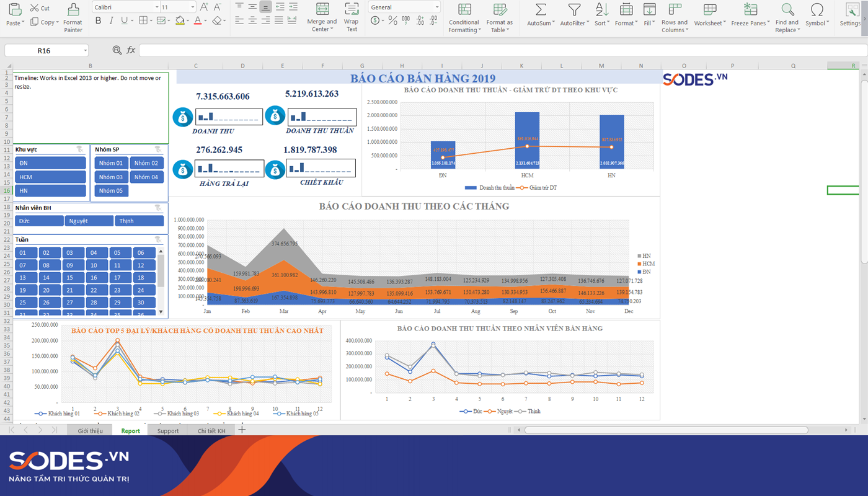Toggle Nhóm 03 in Nhóm SP slicer

click(111, 177)
